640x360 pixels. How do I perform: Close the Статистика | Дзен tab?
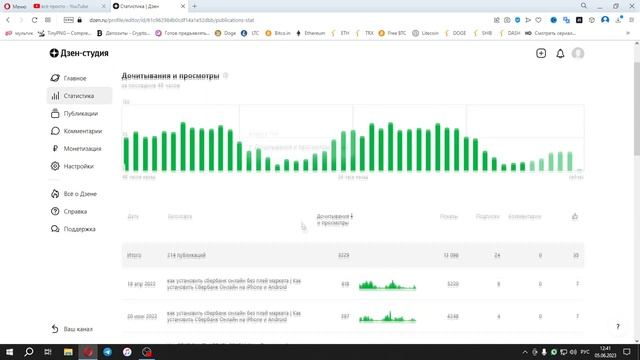[x=183, y=6]
